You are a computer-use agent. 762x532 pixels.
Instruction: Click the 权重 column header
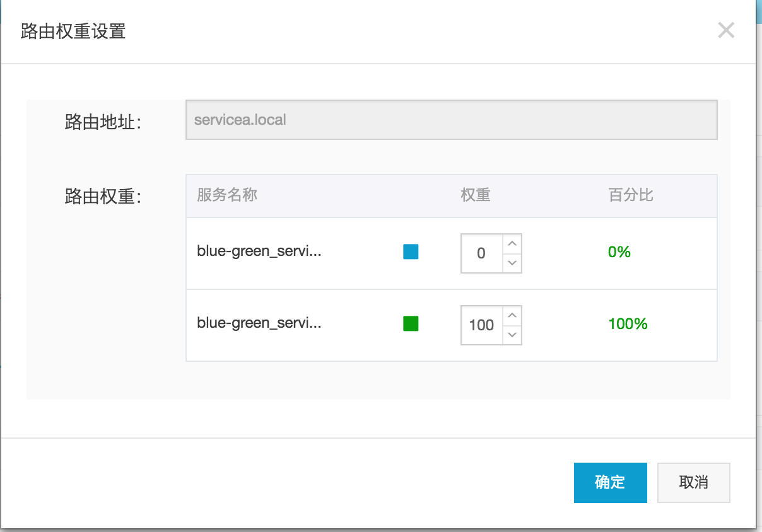click(x=476, y=195)
